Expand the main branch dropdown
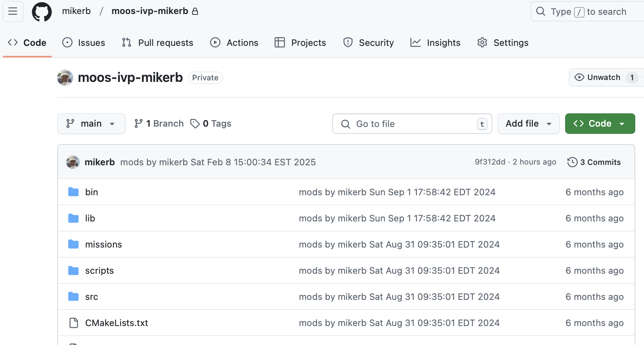The image size is (644, 345). (91, 124)
